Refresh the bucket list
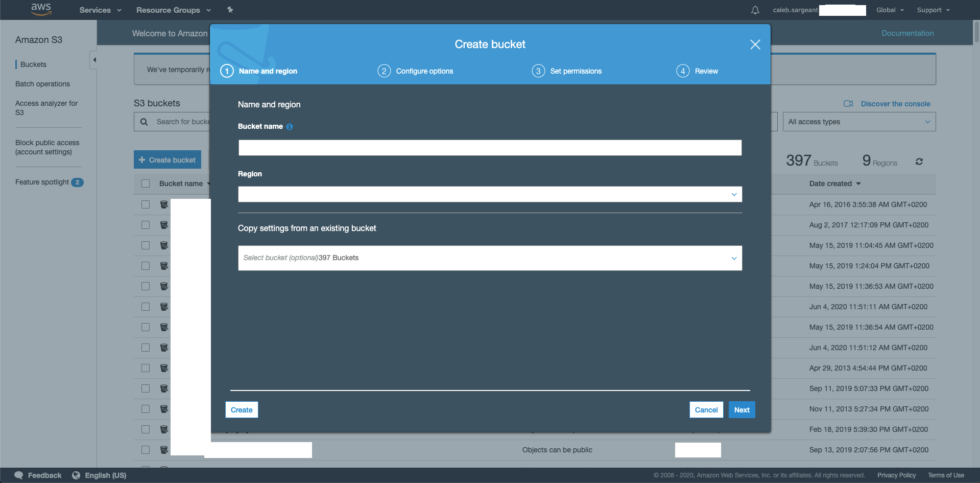 (919, 162)
